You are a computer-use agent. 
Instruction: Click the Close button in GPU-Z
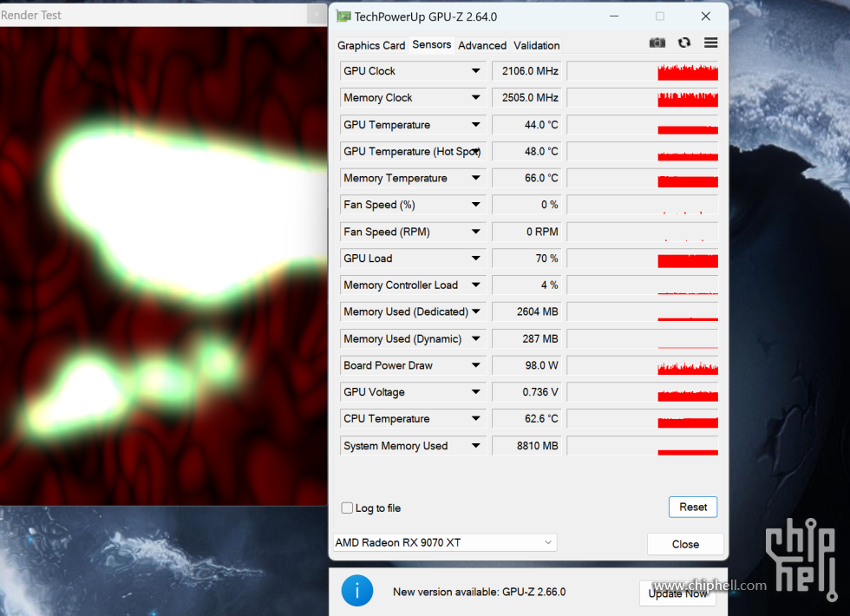tap(685, 544)
